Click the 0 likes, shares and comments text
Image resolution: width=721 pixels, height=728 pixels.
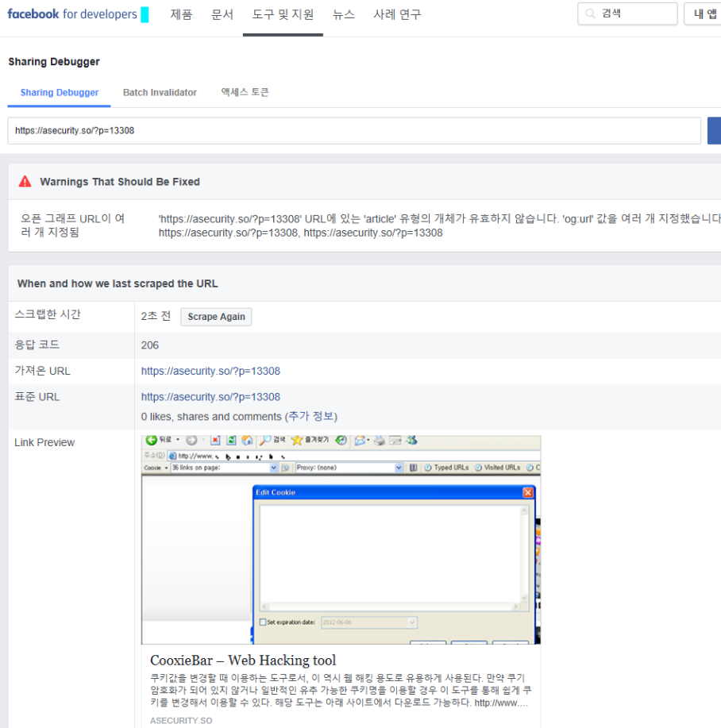[211, 417]
